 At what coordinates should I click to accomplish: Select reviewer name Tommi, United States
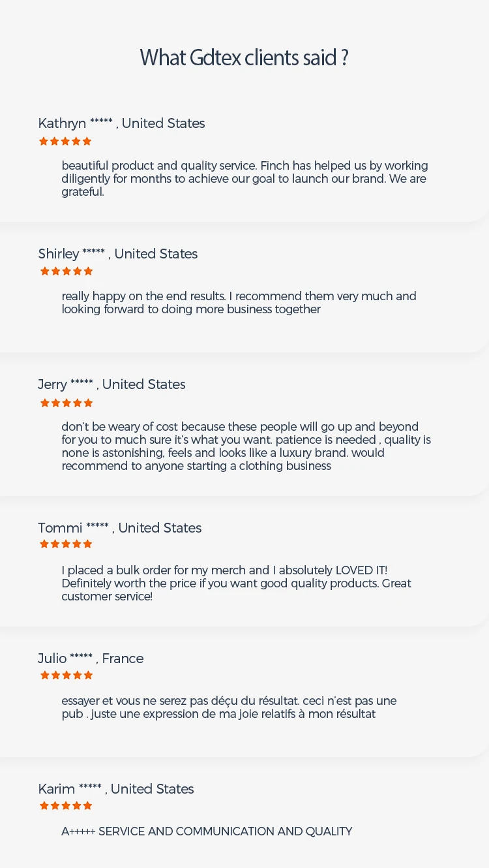coord(119,528)
